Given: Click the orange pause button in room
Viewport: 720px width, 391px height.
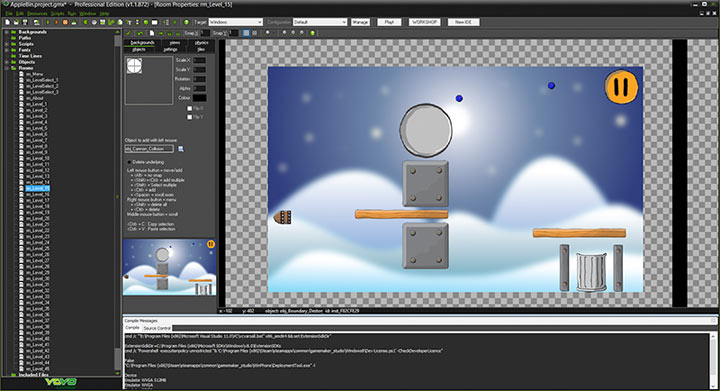Looking at the screenshot, I should tap(621, 86).
